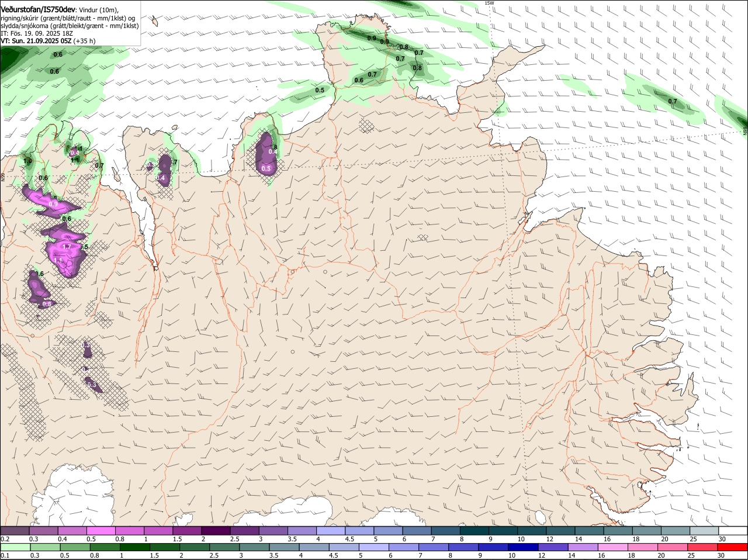This screenshot has width=748, height=560.
Task: Click the black '0.5' value near northern fjord
Action: pyautogui.click(x=320, y=90)
